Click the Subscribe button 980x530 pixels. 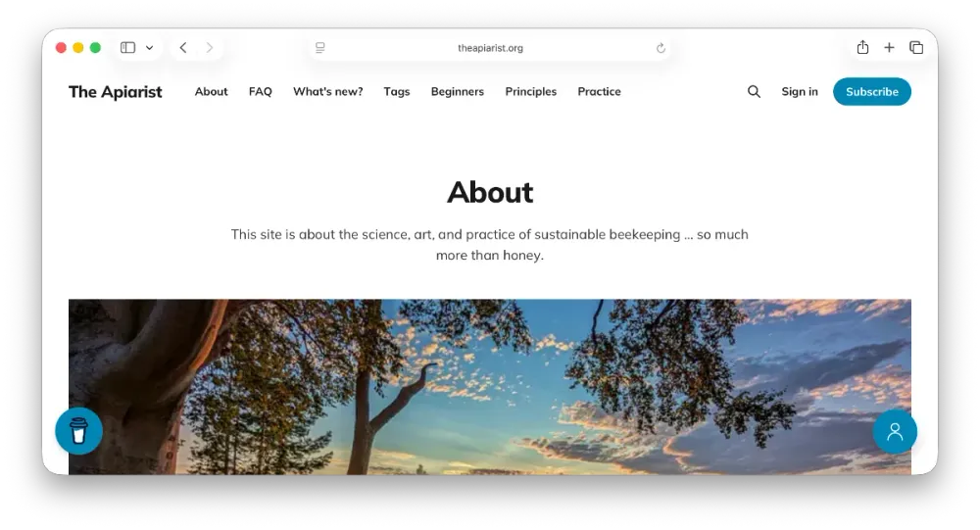pos(872,92)
